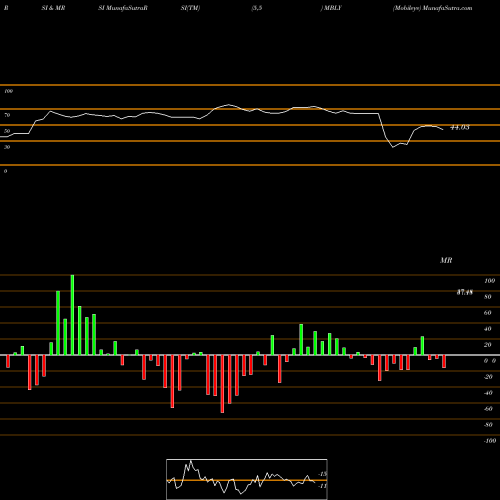Click the RSI current value 44.03 label
The width and height of the screenshot is (500, 500).
[460, 127]
